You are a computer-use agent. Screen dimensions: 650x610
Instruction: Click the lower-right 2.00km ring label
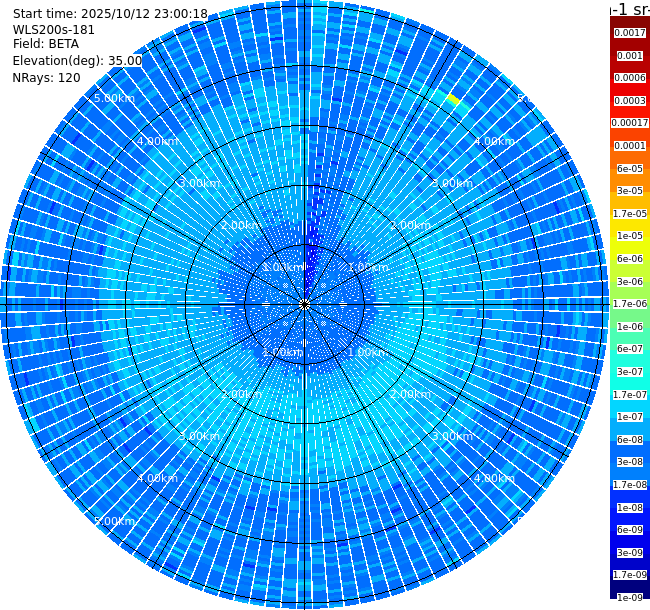[x=410, y=394]
